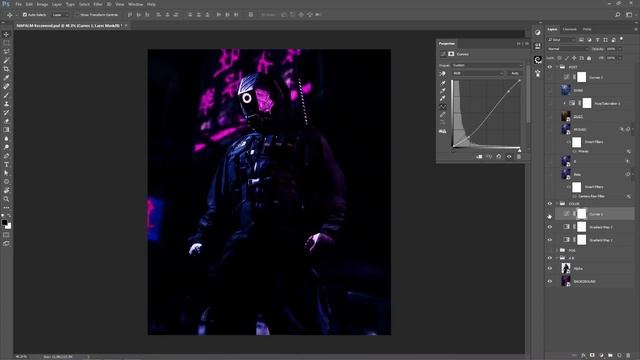
Task: Switch to the Paths tab
Action: (587, 29)
